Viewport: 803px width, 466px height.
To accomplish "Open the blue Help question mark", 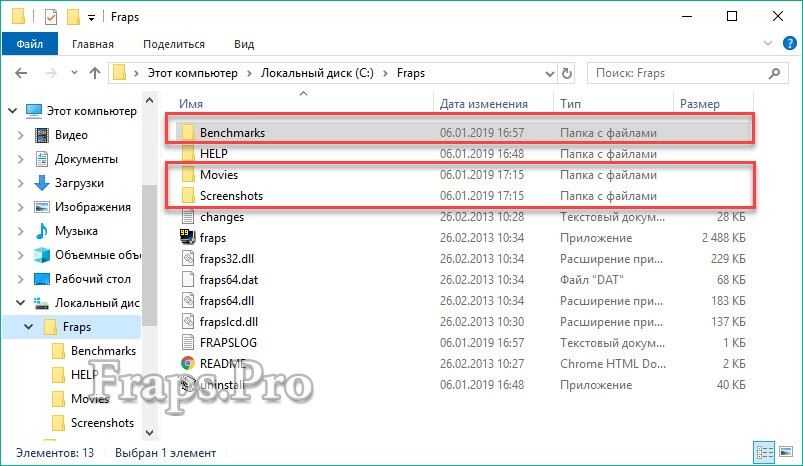I will click(790, 43).
